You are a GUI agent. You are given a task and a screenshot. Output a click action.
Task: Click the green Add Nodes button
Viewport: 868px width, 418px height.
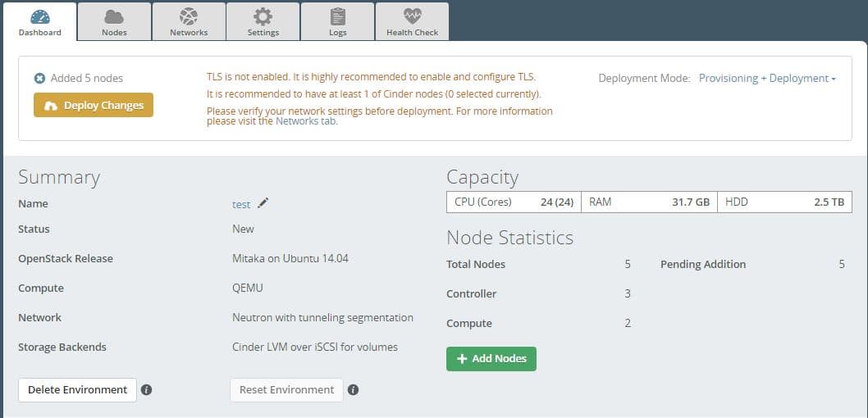tap(491, 359)
